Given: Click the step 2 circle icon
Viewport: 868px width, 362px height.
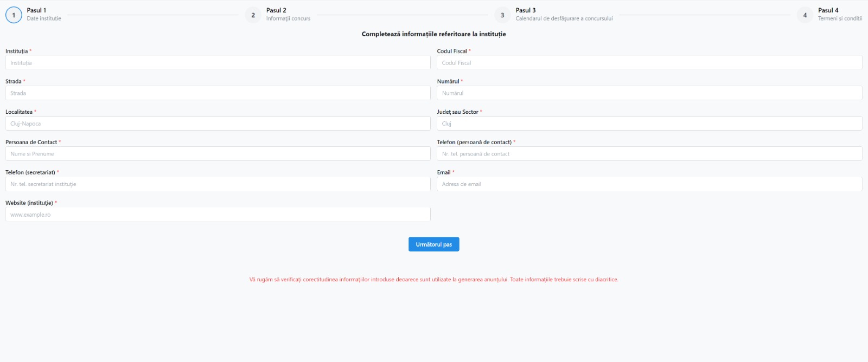Looking at the screenshot, I should point(253,15).
